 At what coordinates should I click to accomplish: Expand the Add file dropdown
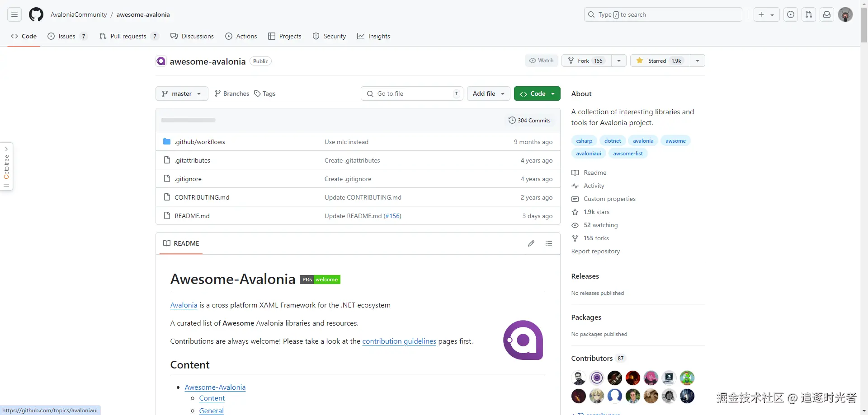pyautogui.click(x=489, y=93)
